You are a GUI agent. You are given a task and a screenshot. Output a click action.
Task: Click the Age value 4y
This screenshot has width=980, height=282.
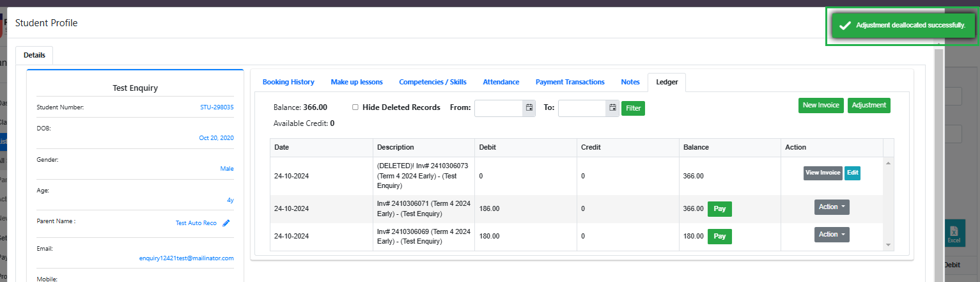(230, 200)
